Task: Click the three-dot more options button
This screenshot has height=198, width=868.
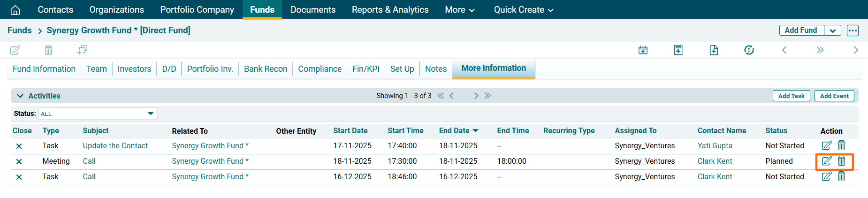Action: [853, 30]
